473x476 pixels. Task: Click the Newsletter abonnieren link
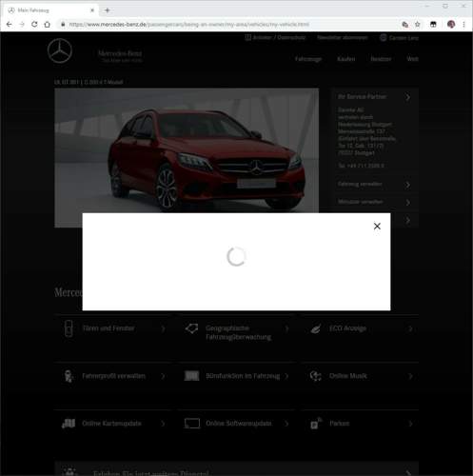click(343, 37)
